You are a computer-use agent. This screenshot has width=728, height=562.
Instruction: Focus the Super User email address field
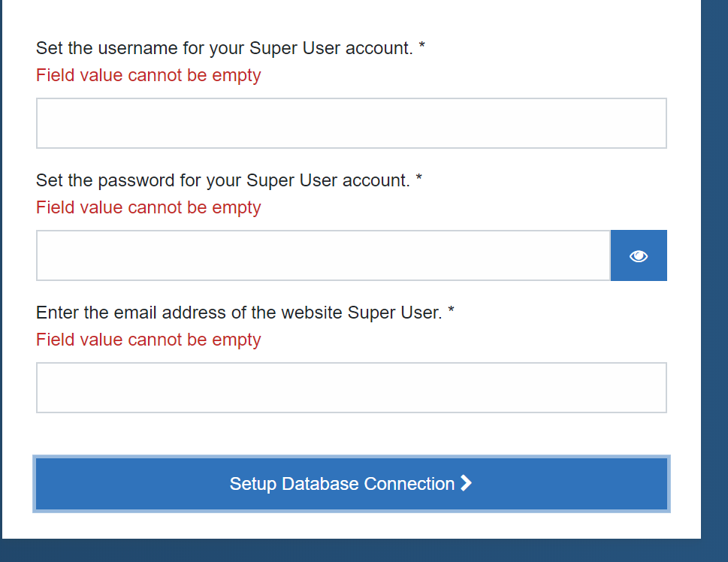[352, 388]
